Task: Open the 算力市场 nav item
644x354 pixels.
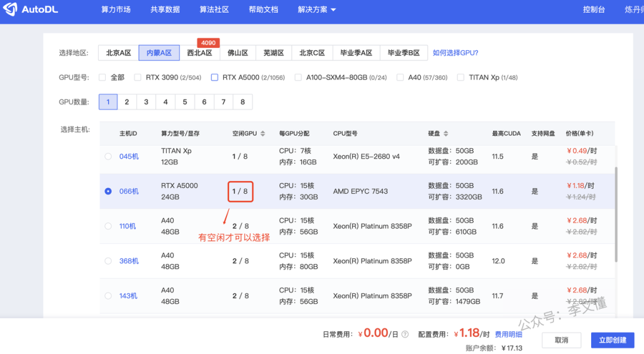Action: [116, 10]
